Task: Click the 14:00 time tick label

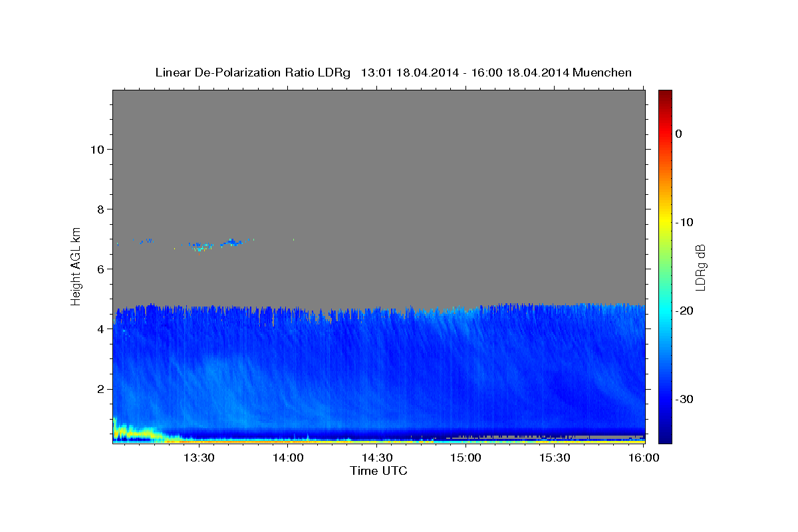Action: click(x=288, y=458)
